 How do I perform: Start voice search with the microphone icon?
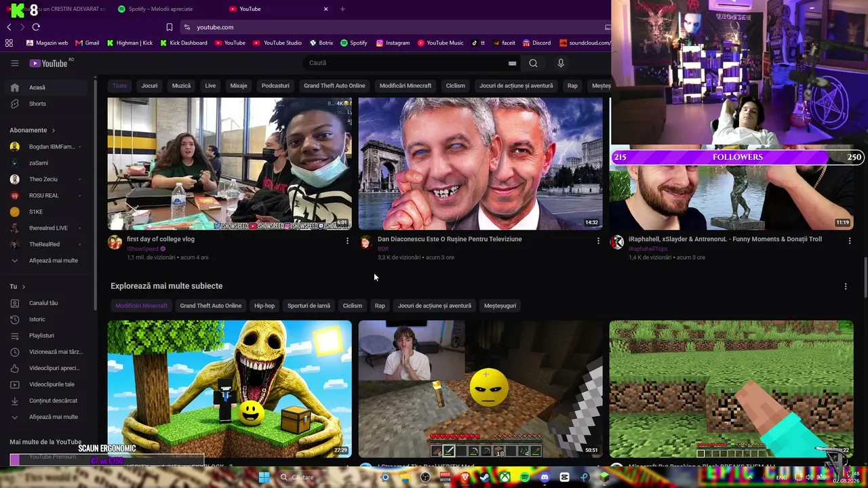(x=560, y=63)
